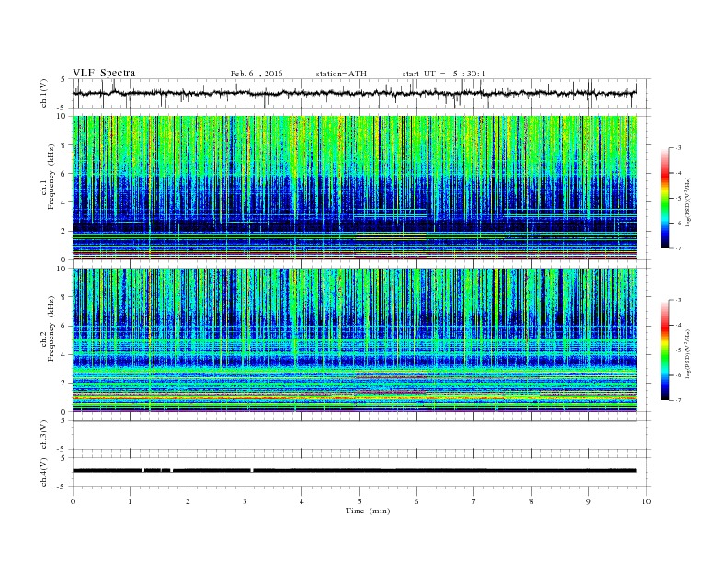The height and width of the screenshot is (563, 728).
Task: Click the time axis tick label "9"
Action: tap(588, 501)
